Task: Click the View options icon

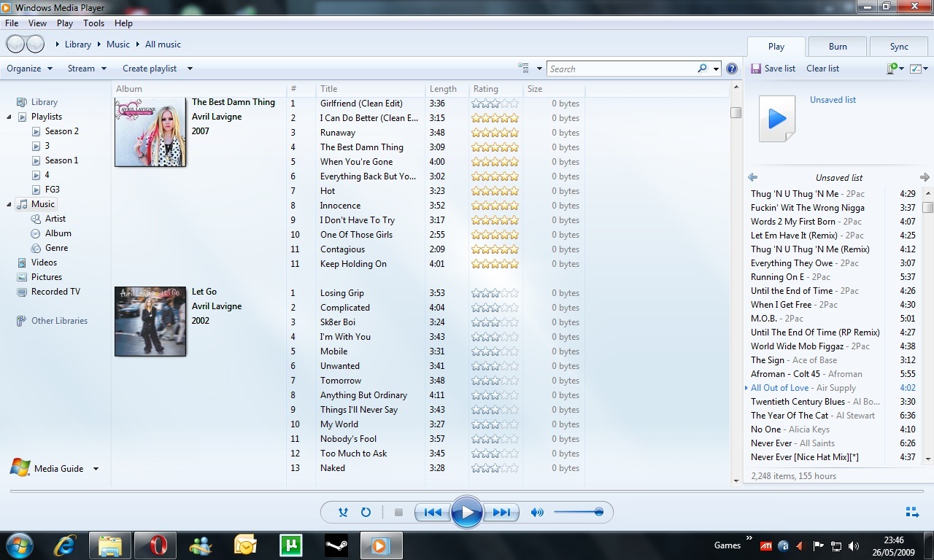Action: (523, 69)
